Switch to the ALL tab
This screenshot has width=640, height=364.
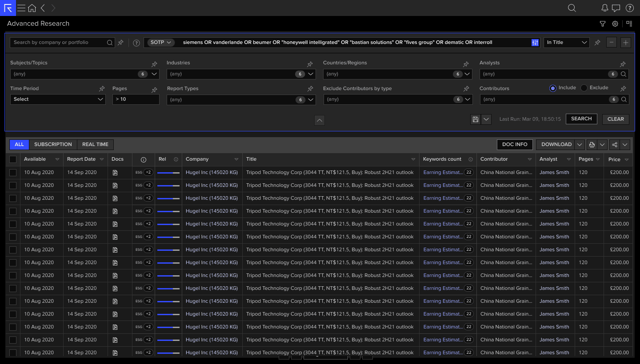[19, 144]
